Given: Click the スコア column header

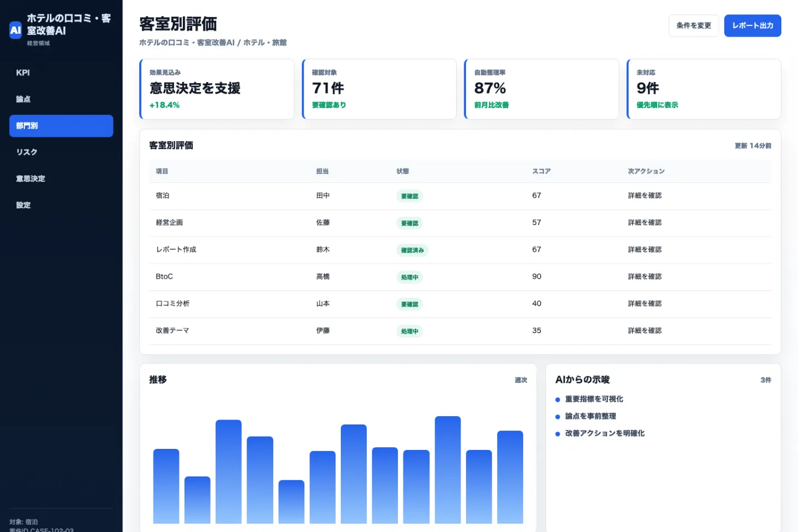Looking at the screenshot, I should tap(541, 171).
